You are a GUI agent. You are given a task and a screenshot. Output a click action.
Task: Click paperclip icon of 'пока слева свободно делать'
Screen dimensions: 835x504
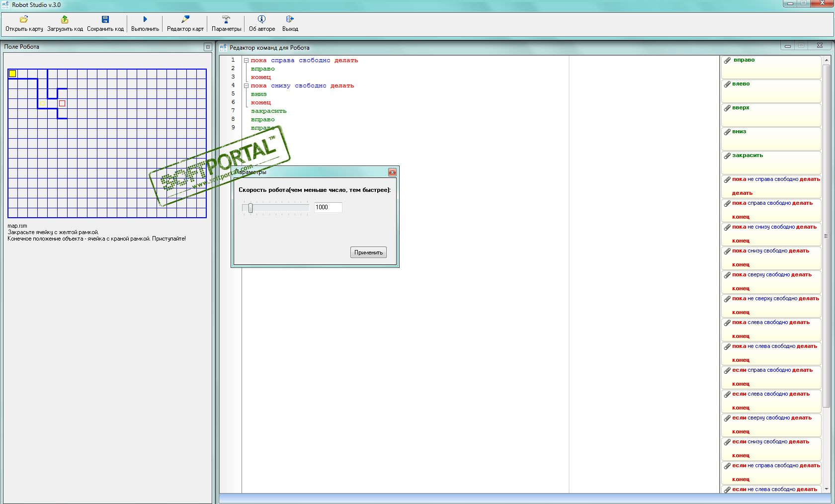tap(727, 323)
